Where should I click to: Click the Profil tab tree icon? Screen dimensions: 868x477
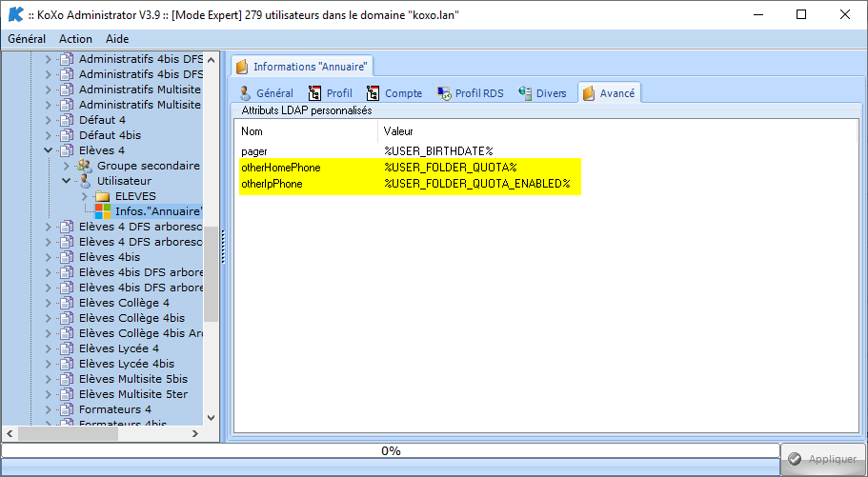pyautogui.click(x=314, y=93)
